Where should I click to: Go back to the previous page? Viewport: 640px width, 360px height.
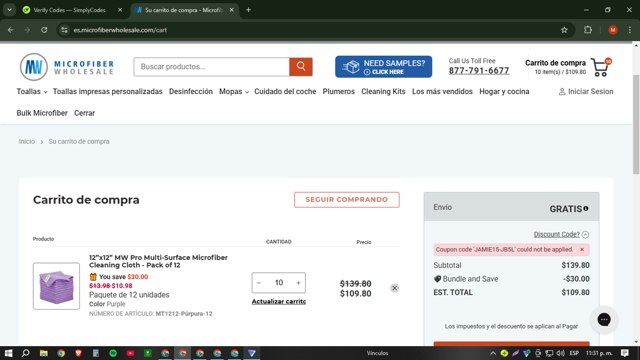11,30
